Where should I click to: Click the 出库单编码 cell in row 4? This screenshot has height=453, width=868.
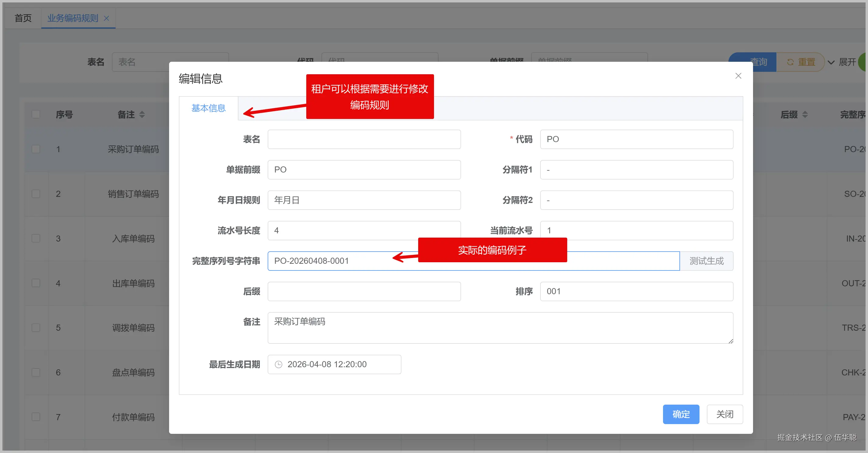tap(133, 283)
